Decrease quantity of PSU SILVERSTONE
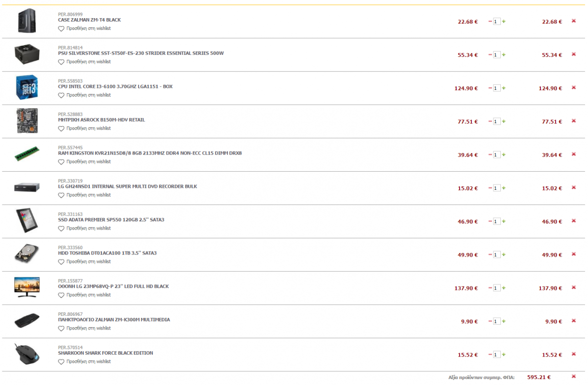 point(490,55)
